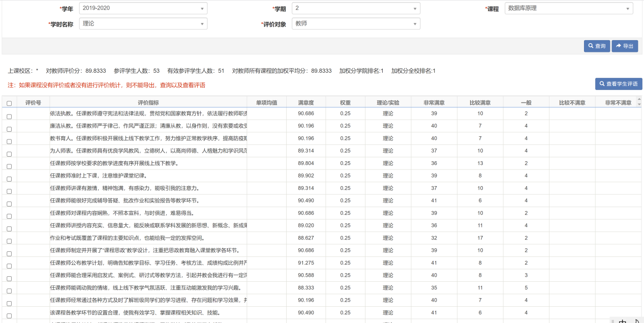644x323 pixels.
Task: Click the 查询 search button
Action: (597, 46)
